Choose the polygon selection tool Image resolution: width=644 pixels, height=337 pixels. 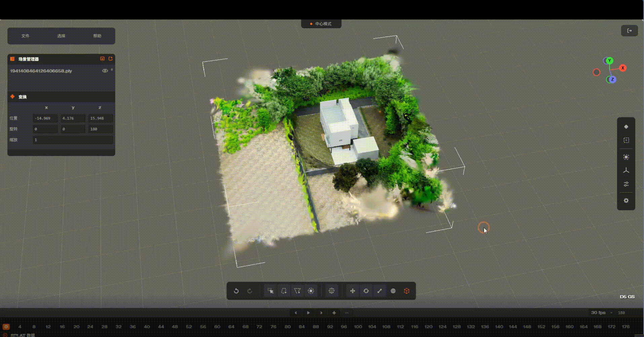click(297, 291)
